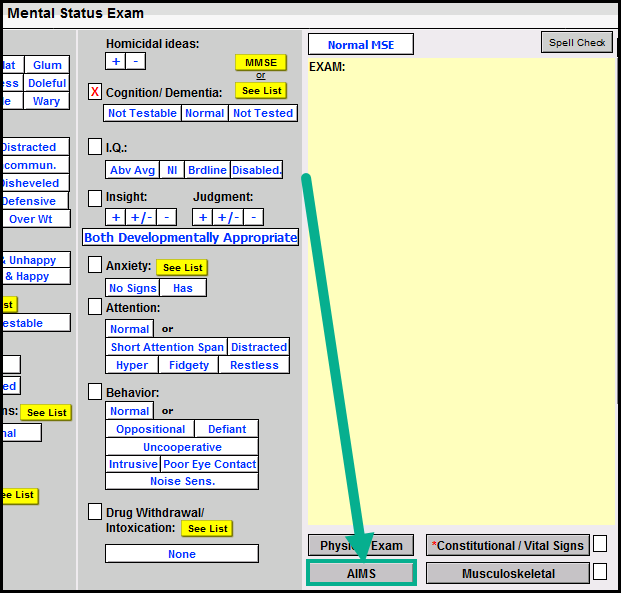Click the AIMS button
621x593 pixels.
[x=360, y=573]
